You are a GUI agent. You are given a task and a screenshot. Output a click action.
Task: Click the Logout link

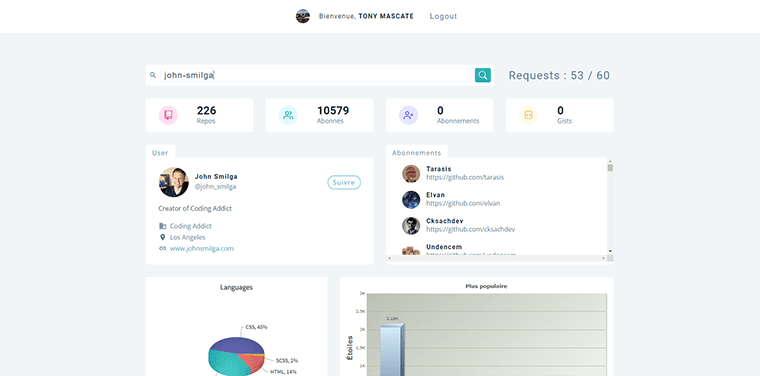(x=443, y=16)
